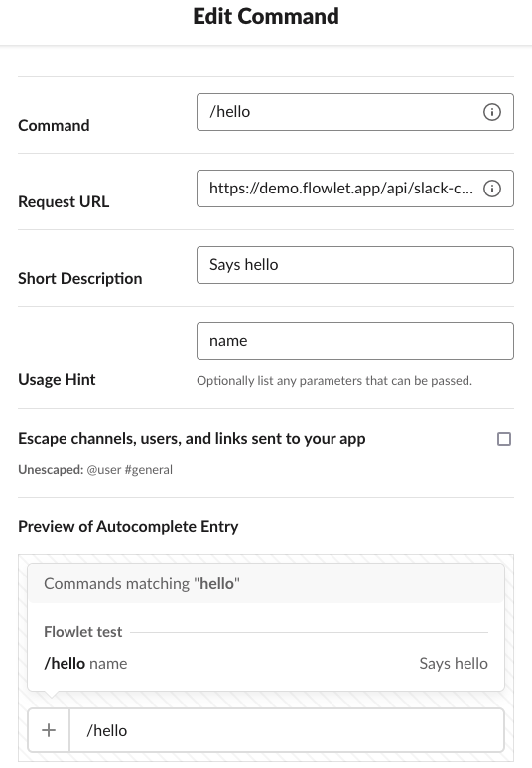Click the /hello text in preview message box
Viewport: 532px width, 768px height.
pos(107,730)
